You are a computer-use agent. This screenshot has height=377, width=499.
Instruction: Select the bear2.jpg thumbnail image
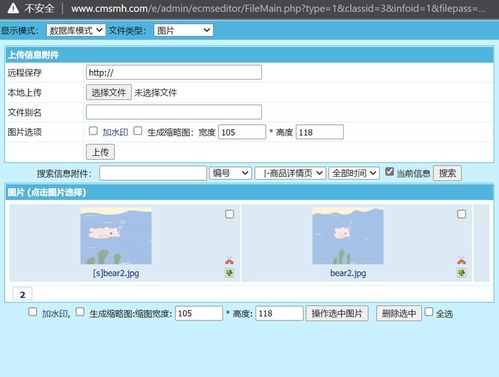[x=348, y=236]
